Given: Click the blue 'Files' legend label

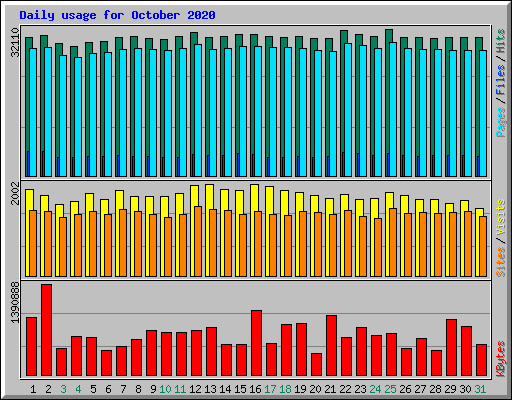Looking at the screenshot, I should pyautogui.click(x=501, y=79).
